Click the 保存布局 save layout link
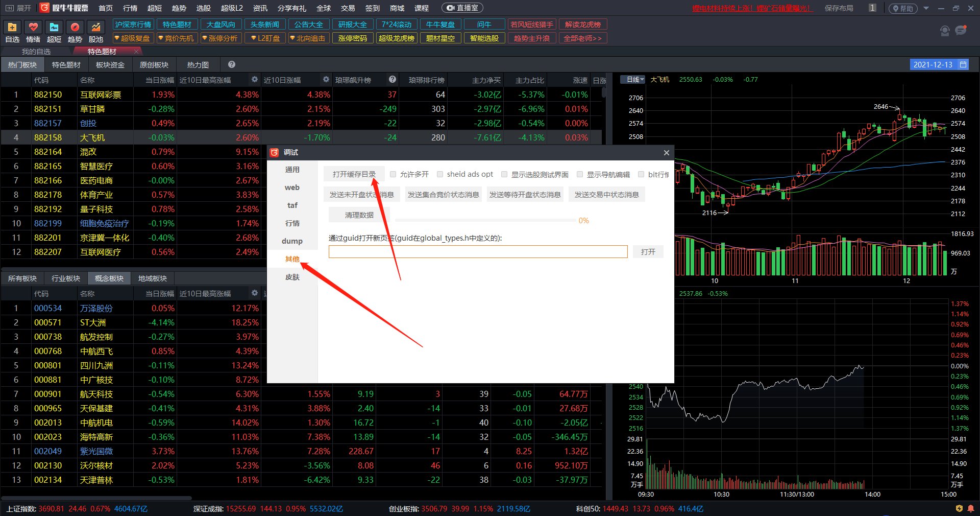 pos(839,8)
